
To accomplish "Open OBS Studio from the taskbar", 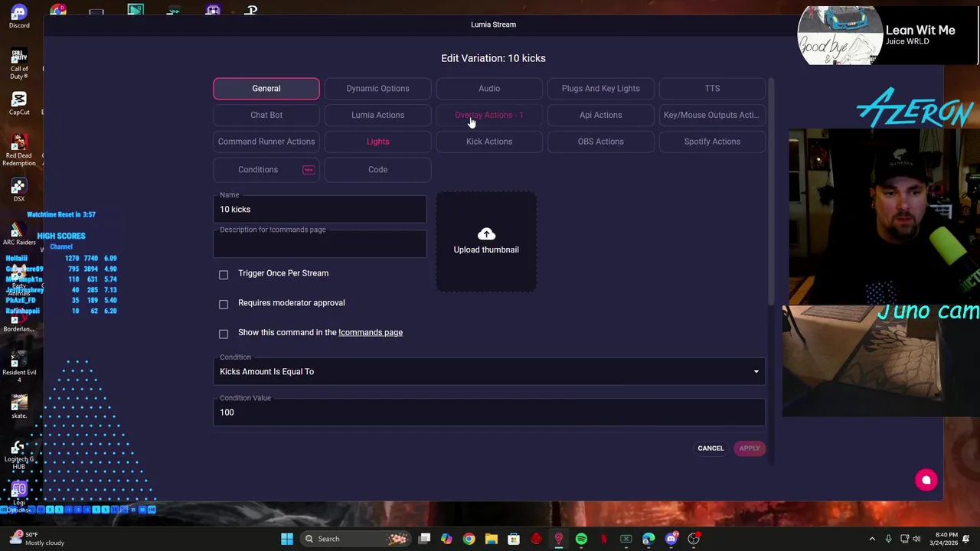I will coord(694,539).
